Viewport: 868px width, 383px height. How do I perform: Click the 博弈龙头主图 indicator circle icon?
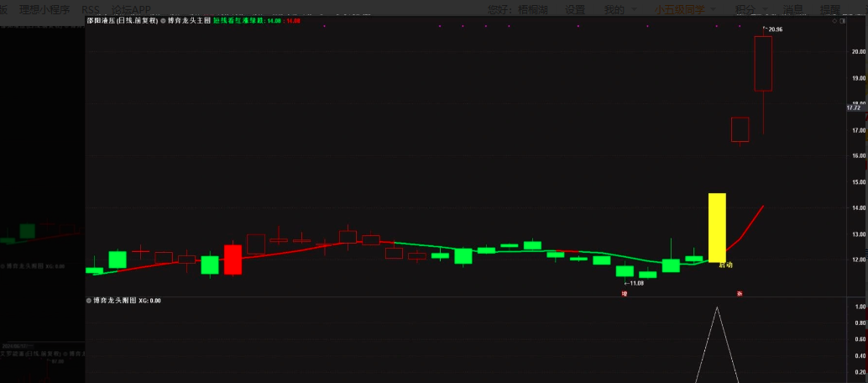coord(163,20)
